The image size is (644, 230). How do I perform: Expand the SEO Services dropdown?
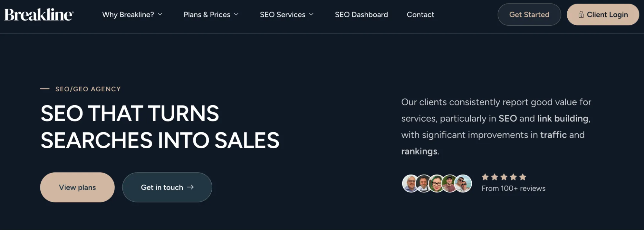[286, 14]
